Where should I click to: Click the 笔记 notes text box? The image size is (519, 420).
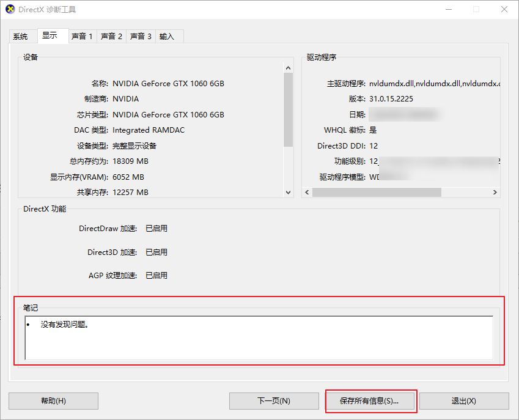[x=259, y=337]
